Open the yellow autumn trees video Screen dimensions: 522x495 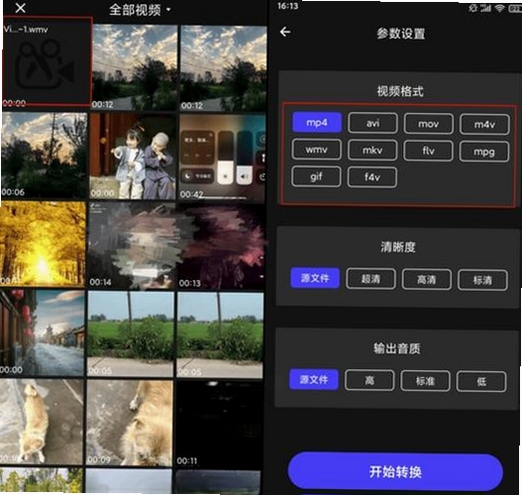click(43, 243)
